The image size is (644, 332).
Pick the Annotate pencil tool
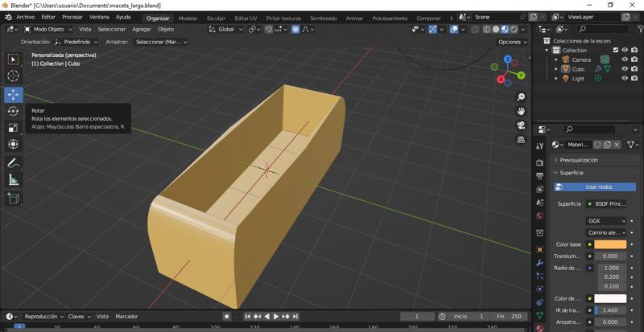click(13, 163)
